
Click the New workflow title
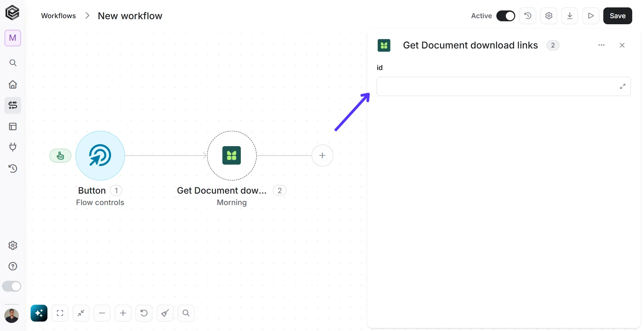pos(130,16)
